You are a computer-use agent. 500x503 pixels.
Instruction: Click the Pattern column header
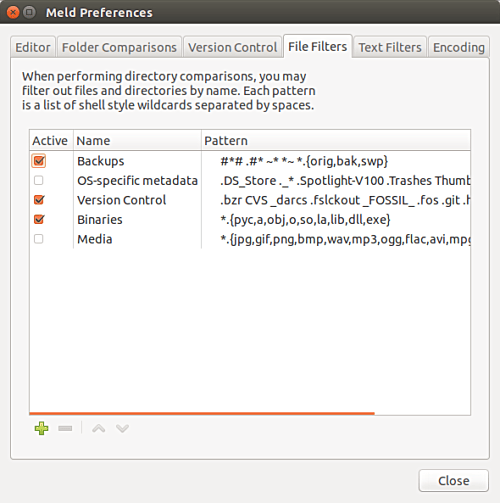point(336,140)
